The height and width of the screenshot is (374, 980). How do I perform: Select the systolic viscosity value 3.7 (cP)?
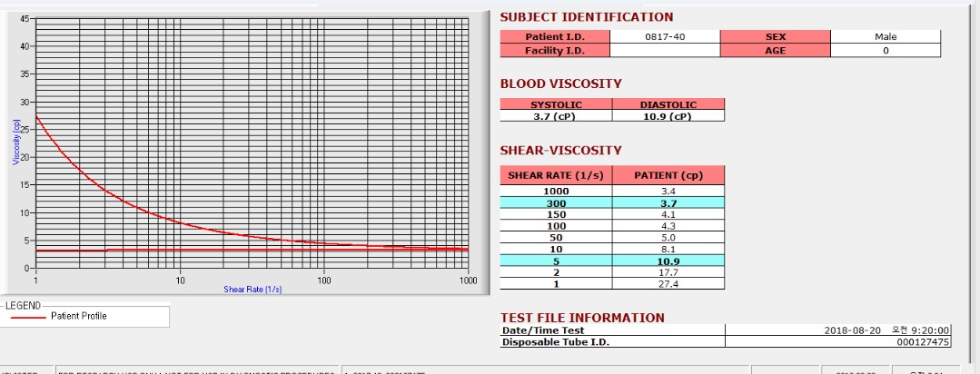(x=556, y=116)
